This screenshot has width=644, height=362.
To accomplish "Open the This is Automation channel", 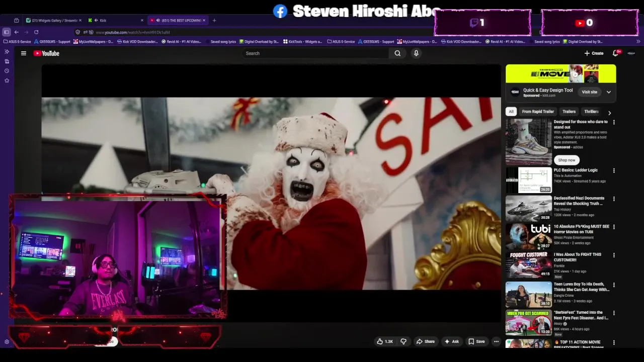I will pos(568,175).
